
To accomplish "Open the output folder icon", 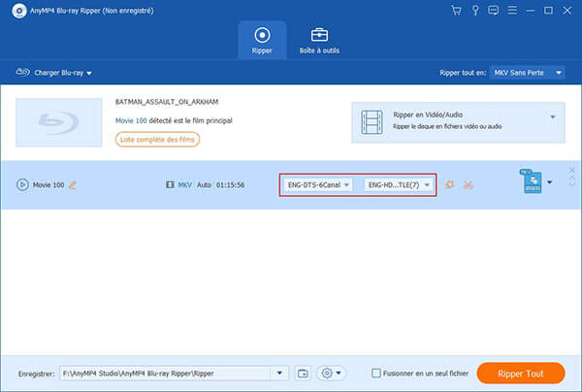I will (303, 373).
